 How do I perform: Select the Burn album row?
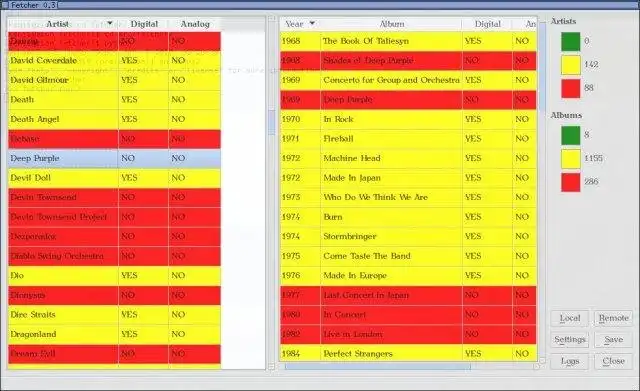[409, 217]
